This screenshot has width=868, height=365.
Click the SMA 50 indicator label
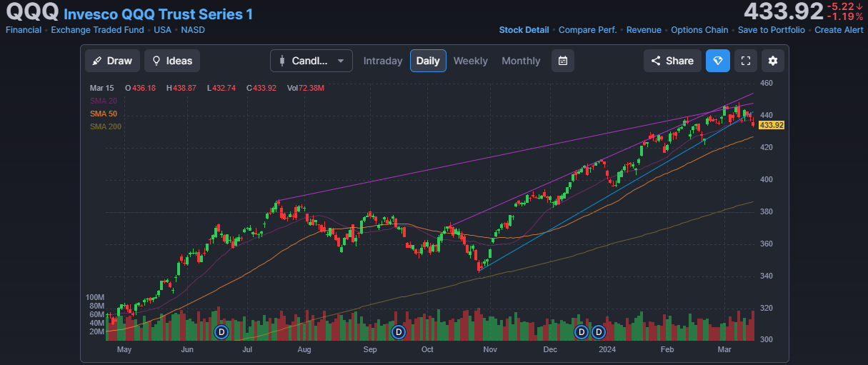tap(104, 114)
